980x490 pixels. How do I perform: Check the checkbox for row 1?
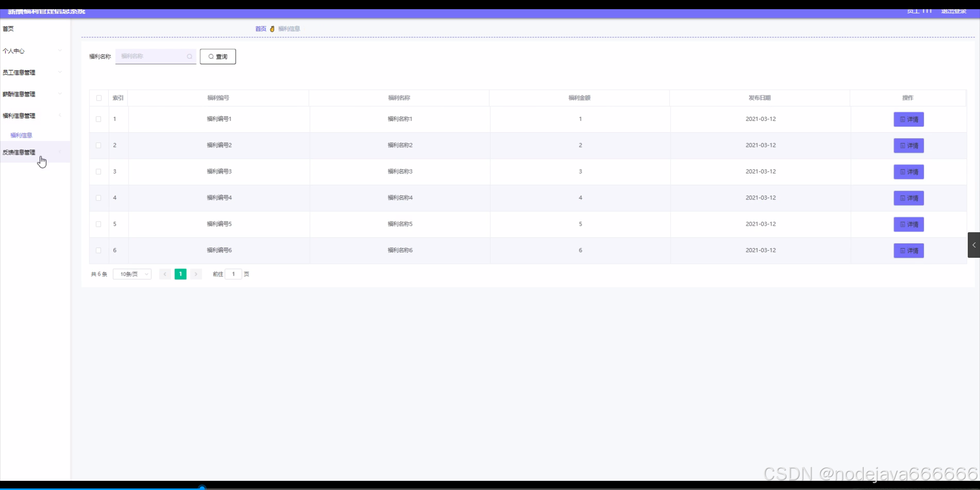click(x=99, y=119)
